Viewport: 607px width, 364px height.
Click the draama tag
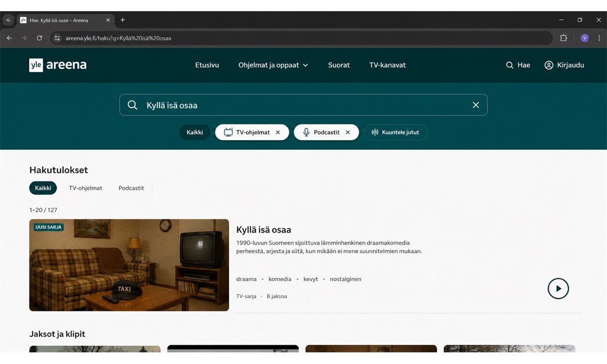[x=246, y=279]
